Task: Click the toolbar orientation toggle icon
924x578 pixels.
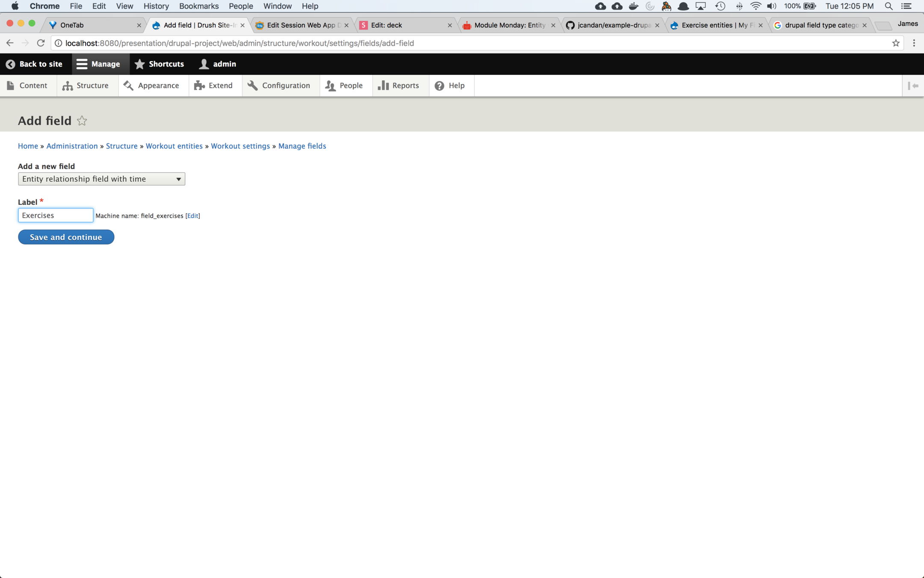Action: click(x=913, y=86)
